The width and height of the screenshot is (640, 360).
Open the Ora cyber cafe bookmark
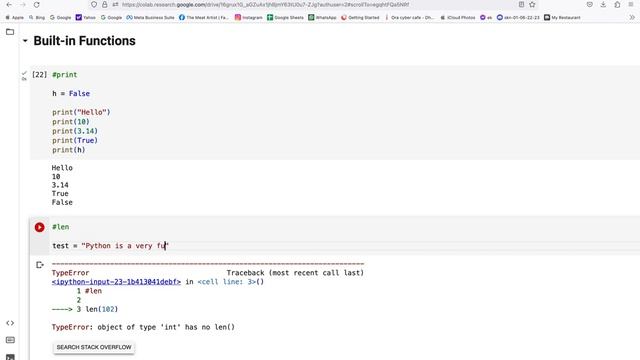coord(409,18)
